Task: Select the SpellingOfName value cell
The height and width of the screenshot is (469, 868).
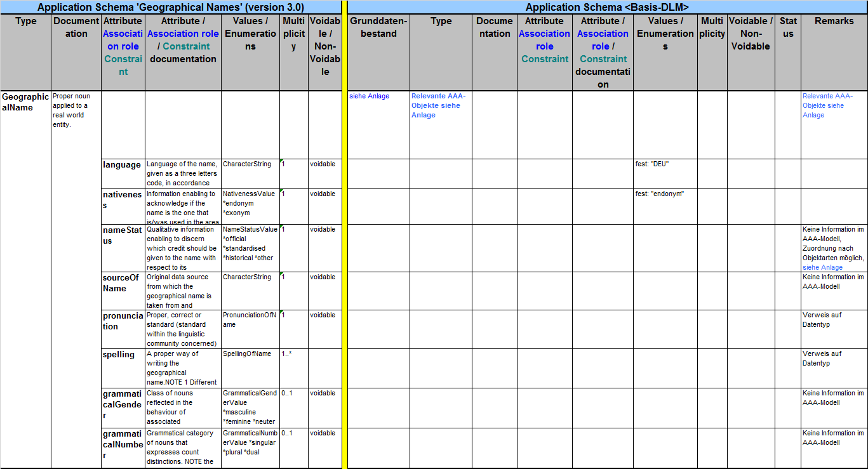Action: (250, 368)
